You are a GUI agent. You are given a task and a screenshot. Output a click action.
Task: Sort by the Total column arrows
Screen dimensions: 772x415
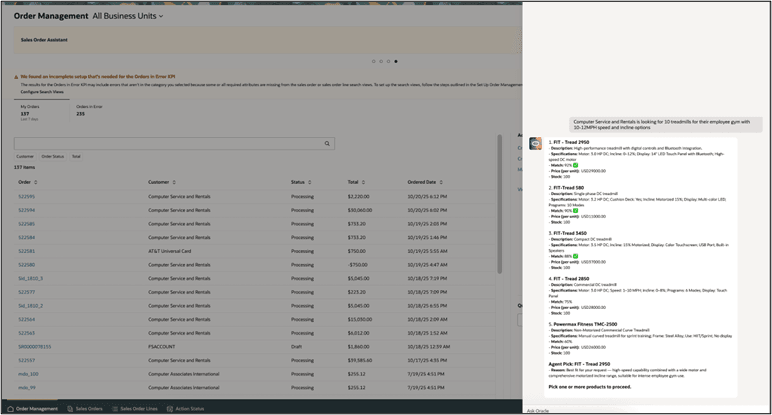point(363,182)
